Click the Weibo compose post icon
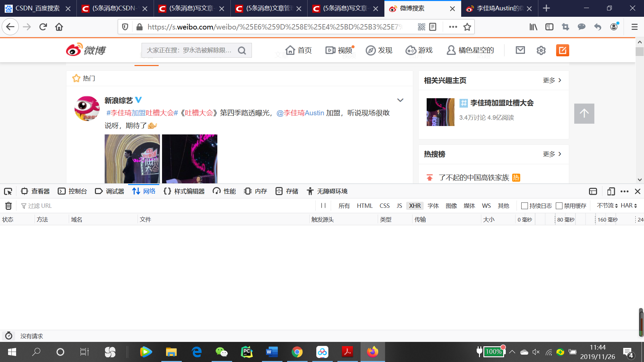Screen dimensions: 644x362 click(562, 50)
